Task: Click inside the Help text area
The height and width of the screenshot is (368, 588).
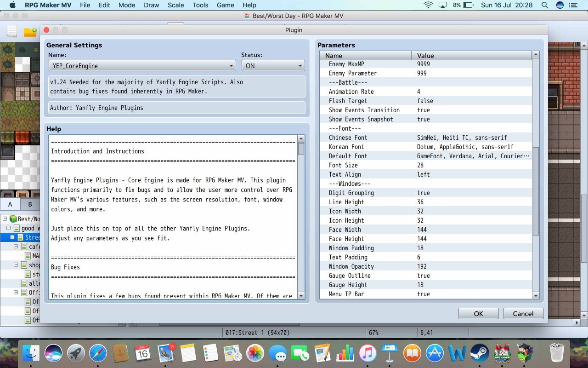Action: pyautogui.click(x=173, y=217)
